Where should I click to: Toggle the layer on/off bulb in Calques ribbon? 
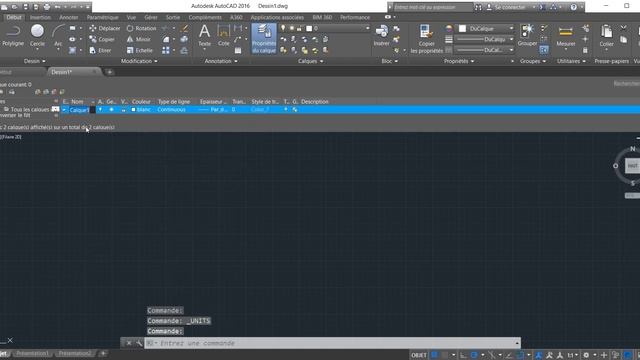(x=283, y=28)
